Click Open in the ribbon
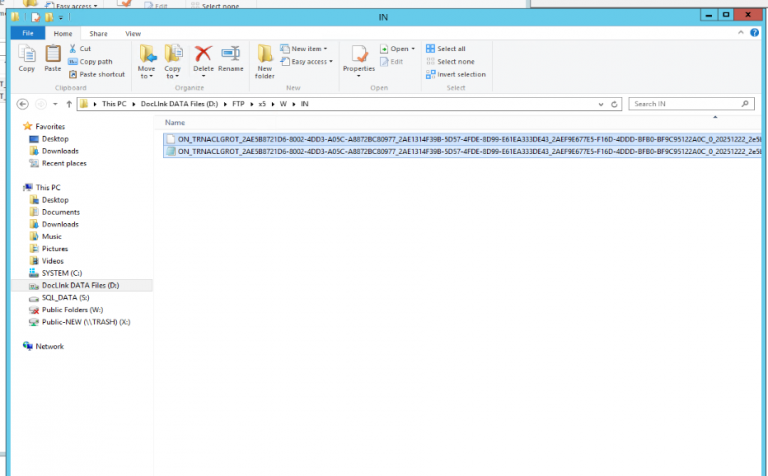This screenshot has width=768, height=476. click(397, 48)
